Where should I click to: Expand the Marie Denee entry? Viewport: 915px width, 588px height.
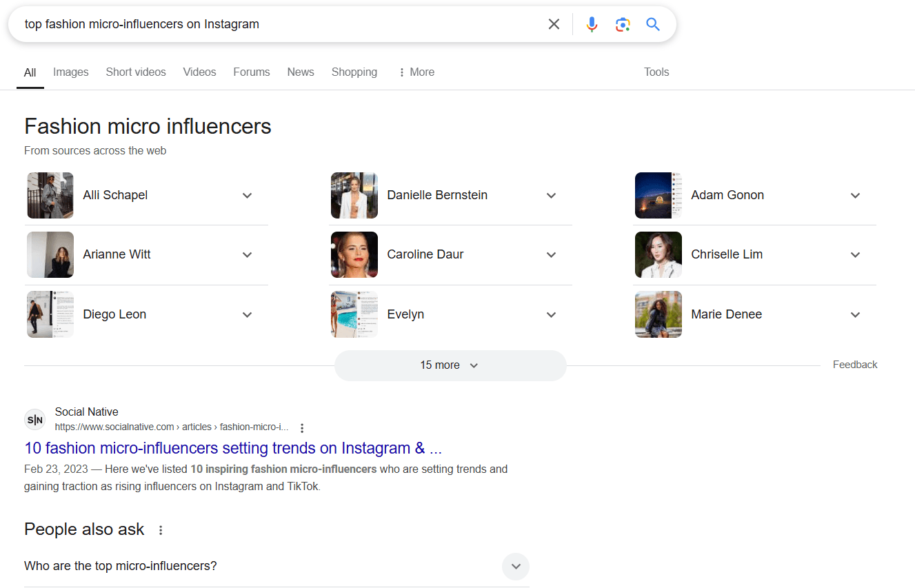pos(856,314)
